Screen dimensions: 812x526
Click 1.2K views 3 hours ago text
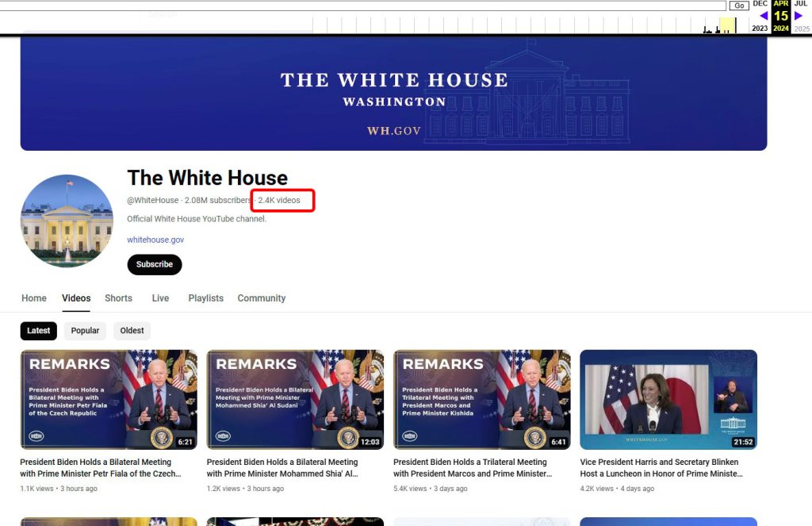245,488
